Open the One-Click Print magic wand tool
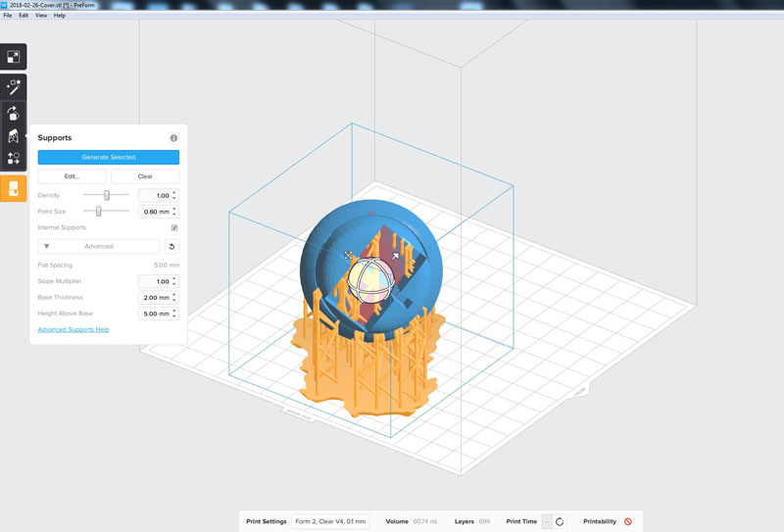This screenshot has width=784, height=532. point(14,87)
